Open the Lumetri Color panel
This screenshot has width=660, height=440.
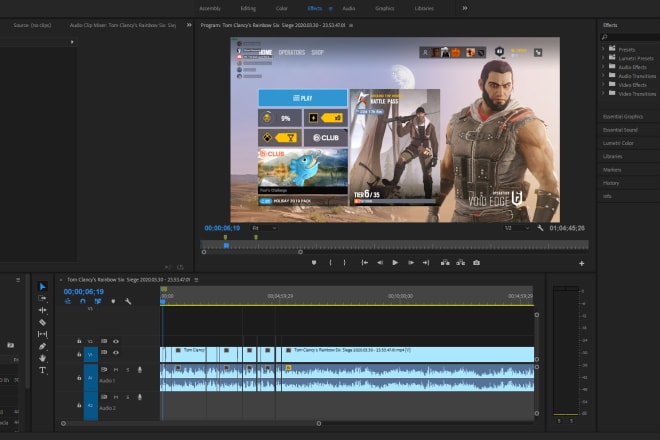618,143
